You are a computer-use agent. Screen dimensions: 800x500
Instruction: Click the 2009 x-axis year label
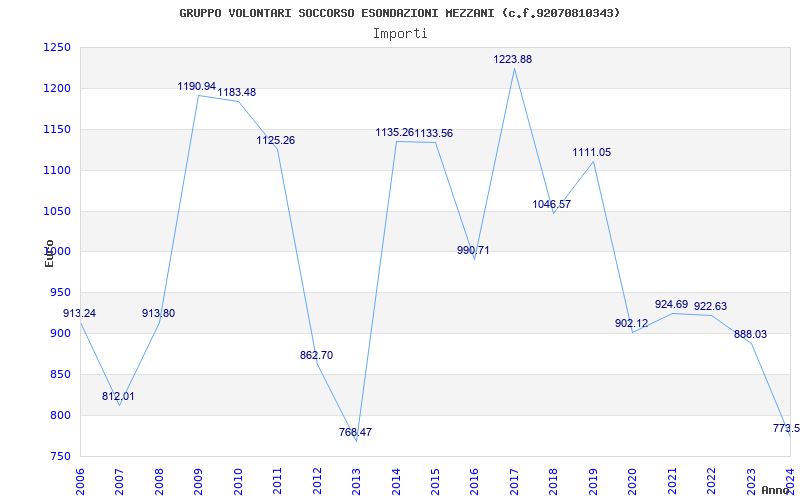198,481
